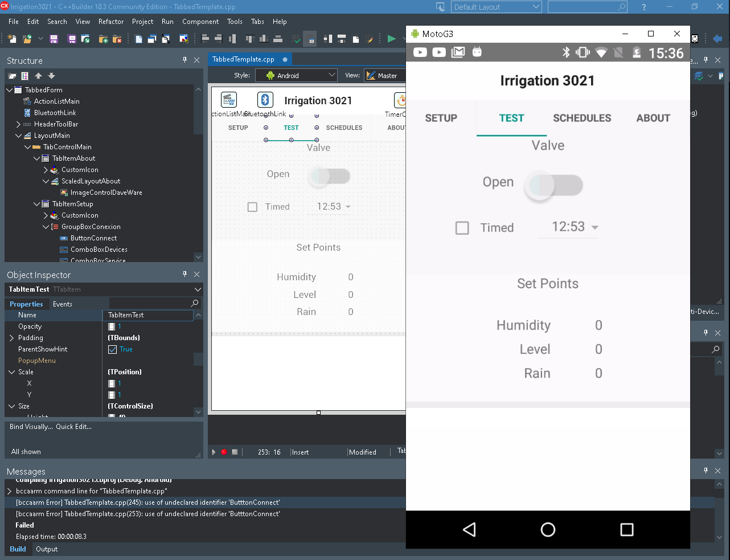Screen dimensions: 730x560
Task: Open the 12:53 time dropdown in MotoG3
Action: 568,227
